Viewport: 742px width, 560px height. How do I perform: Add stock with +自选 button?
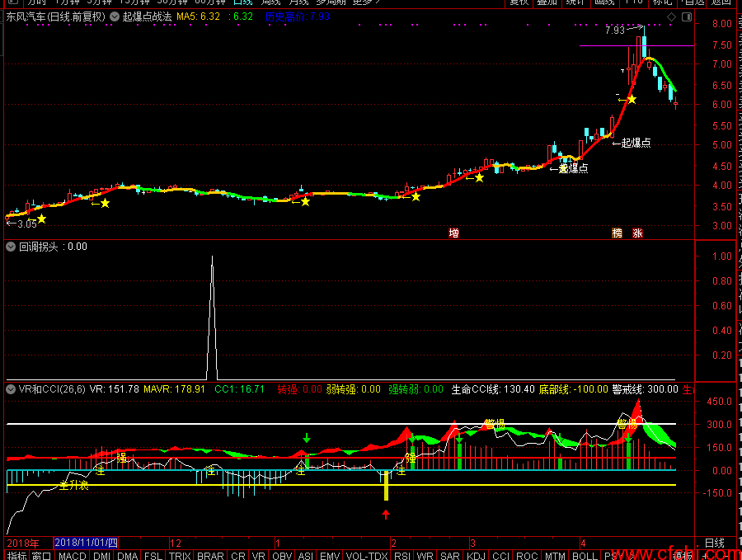point(693,2)
